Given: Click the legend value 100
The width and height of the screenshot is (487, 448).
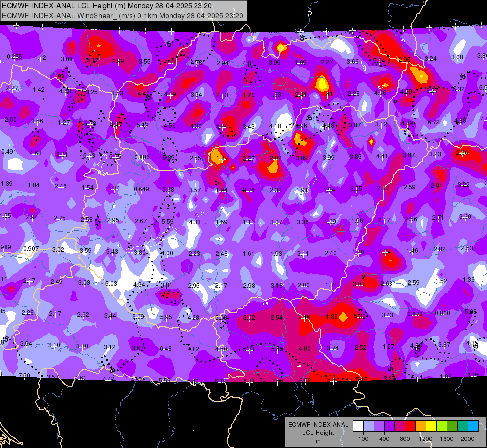Looking at the screenshot, I should coord(363,439).
